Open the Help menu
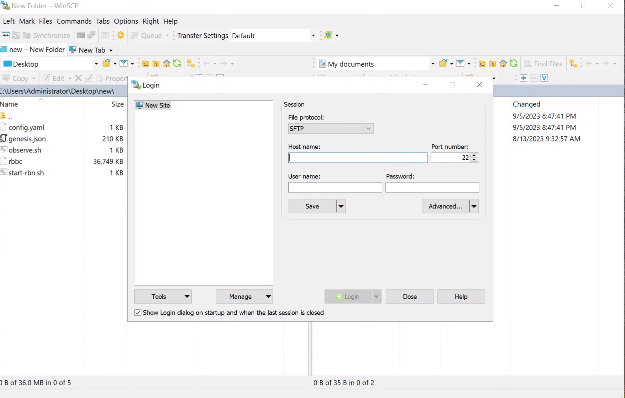Image resolution: width=625 pixels, height=398 pixels. coord(170,21)
